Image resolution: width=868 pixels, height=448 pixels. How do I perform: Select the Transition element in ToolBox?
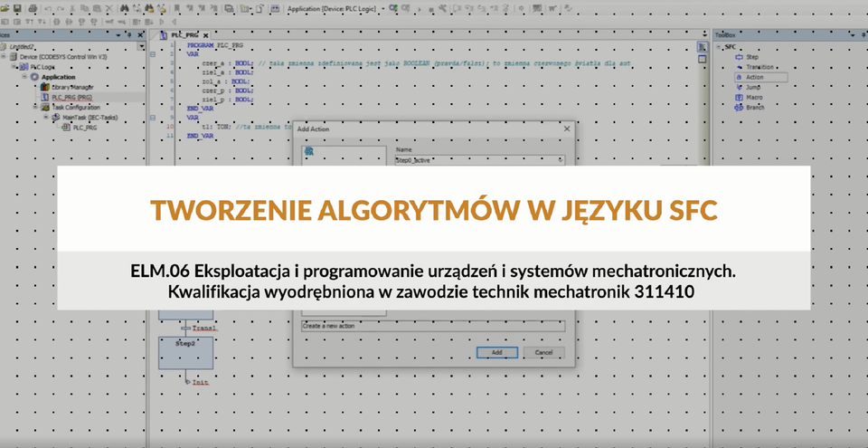click(x=758, y=67)
